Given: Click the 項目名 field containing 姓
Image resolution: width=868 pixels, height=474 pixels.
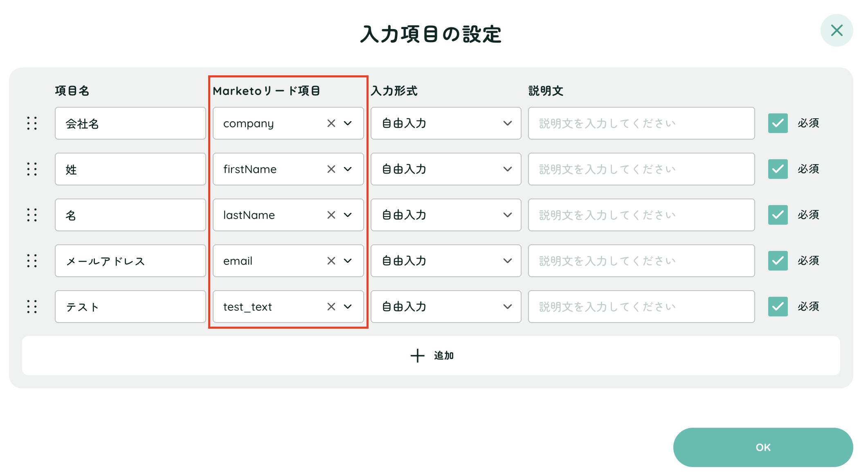Looking at the screenshot, I should pos(130,169).
